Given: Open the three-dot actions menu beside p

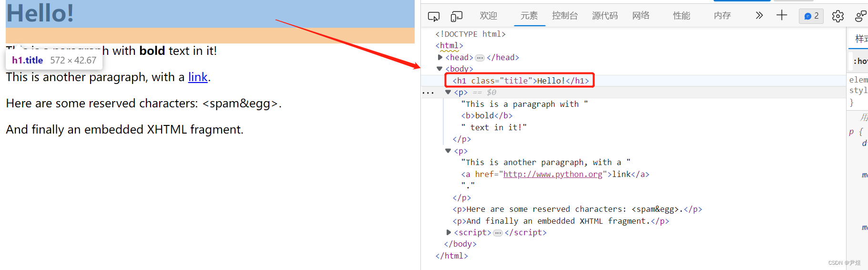Looking at the screenshot, I should tap(428, 93).
